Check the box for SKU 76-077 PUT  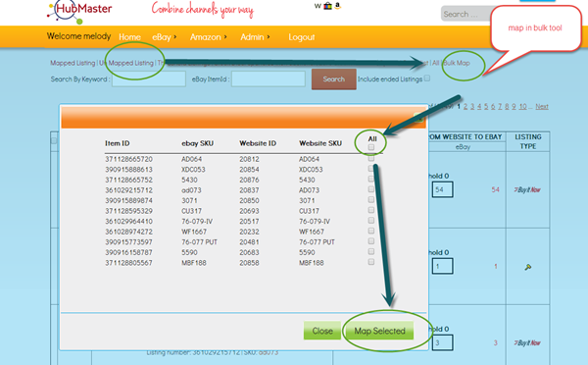point(371,241)
